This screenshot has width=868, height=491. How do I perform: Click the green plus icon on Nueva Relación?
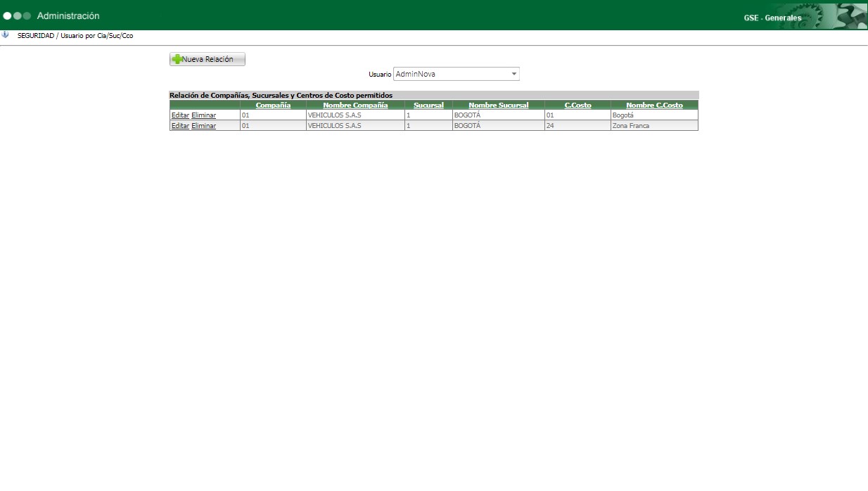coord(177,60)
